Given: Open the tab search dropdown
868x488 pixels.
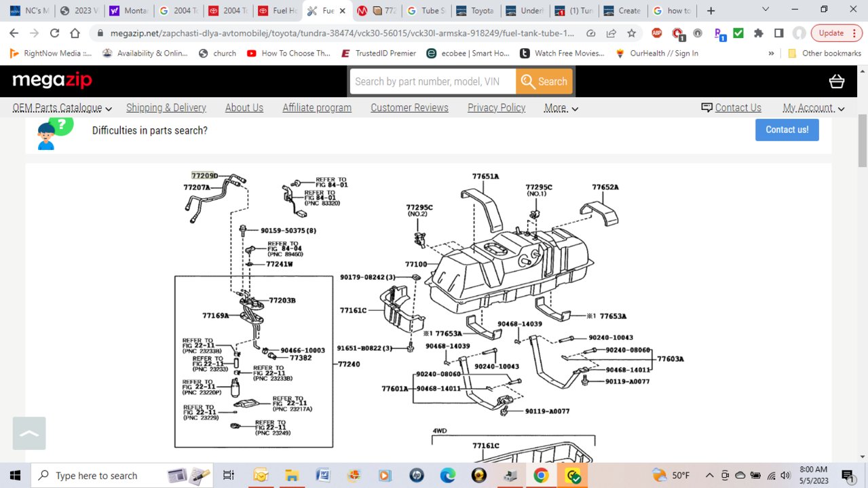Looking at the screenshot, I should pyautogui.click(x=766, y=10).
